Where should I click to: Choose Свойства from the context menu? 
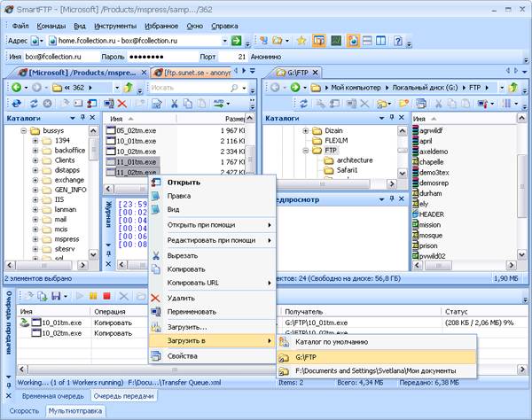coord(212,356)
